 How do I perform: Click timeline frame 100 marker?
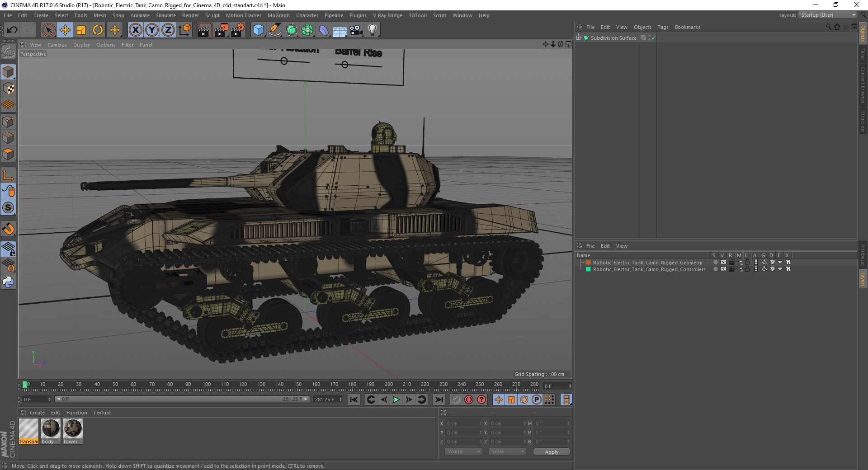point(207,385)
